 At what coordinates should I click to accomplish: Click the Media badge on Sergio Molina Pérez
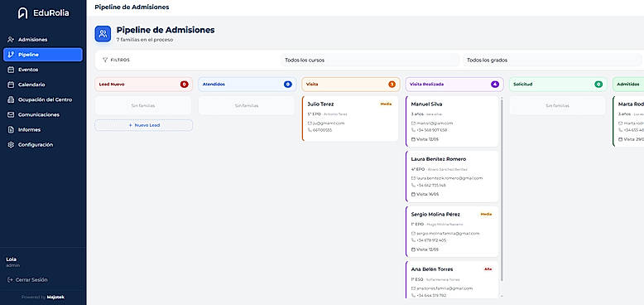click(x=486, y=214)
